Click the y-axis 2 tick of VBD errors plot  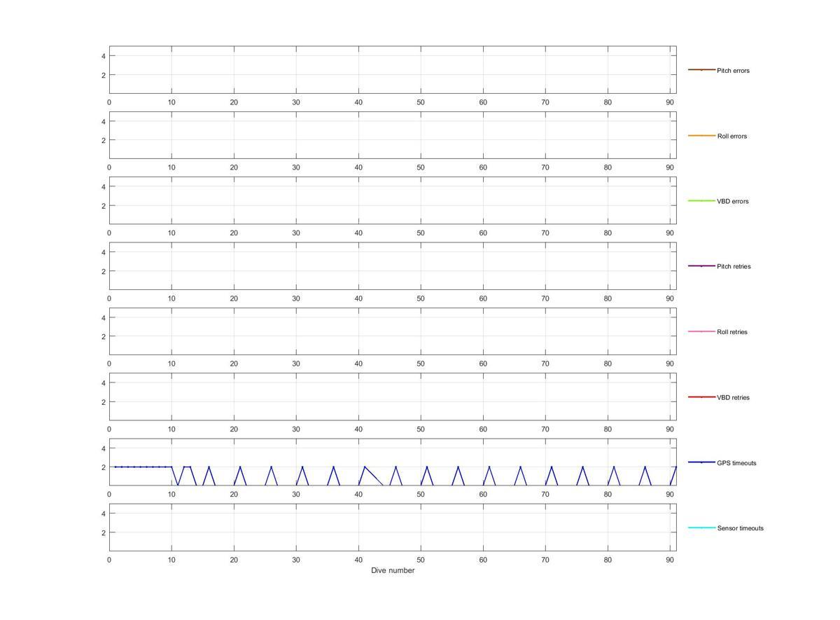[103, 206]
